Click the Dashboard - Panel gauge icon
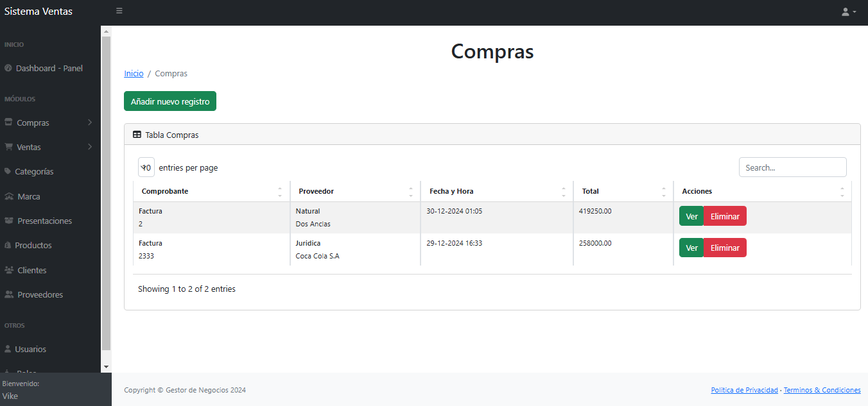Image resolution: width=868 pixels, height=406 pixels. click(8, 68)
